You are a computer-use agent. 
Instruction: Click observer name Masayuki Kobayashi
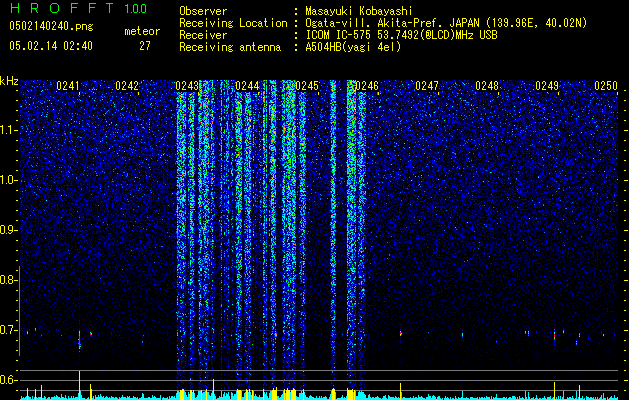click(x=359, y=12)
